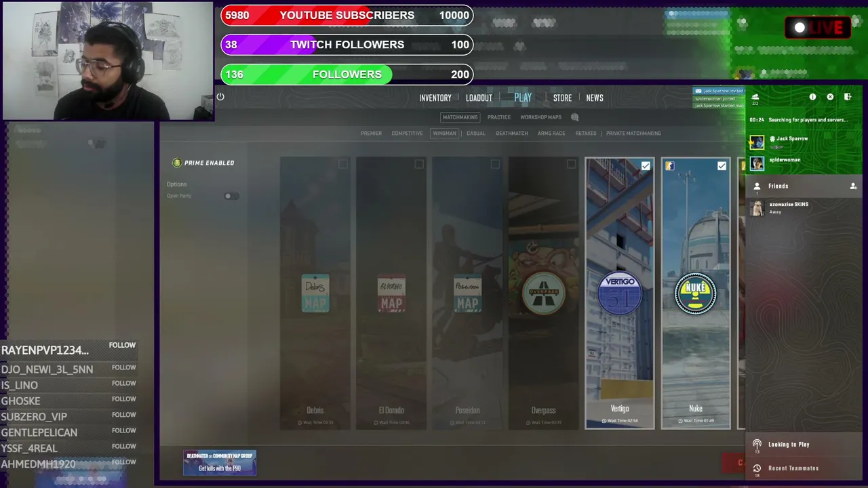Click the Twitch Followers progress bar
Viewport: 868px width, 488px height.
pos(347,45)
